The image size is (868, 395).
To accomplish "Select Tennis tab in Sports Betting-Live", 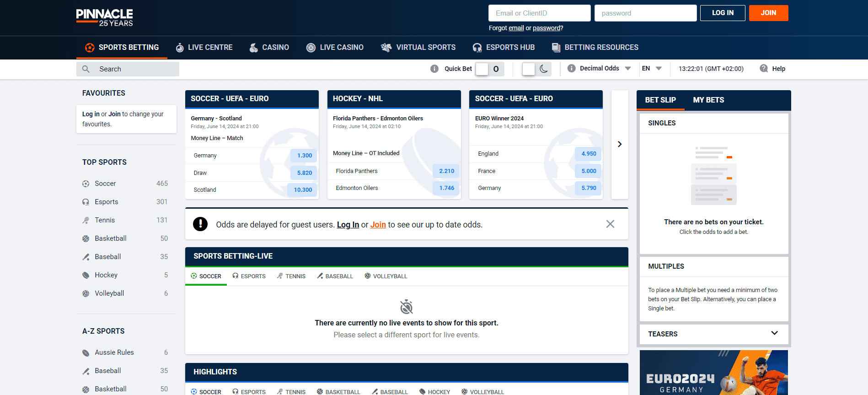I will coord(291,276).
